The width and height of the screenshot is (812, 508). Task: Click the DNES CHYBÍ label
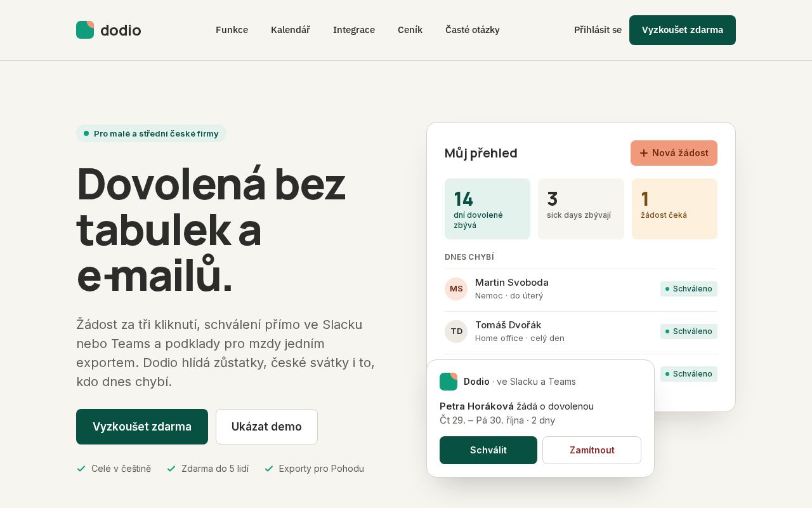pyautogui.click(x=469, y=257)
